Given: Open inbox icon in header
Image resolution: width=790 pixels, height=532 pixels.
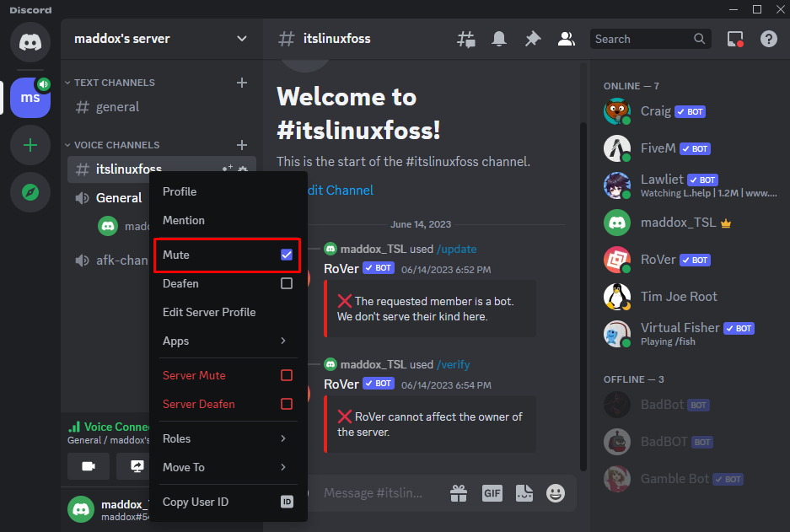Looking at the screenshot, I should pyautogui.click(x=735, y=40).
